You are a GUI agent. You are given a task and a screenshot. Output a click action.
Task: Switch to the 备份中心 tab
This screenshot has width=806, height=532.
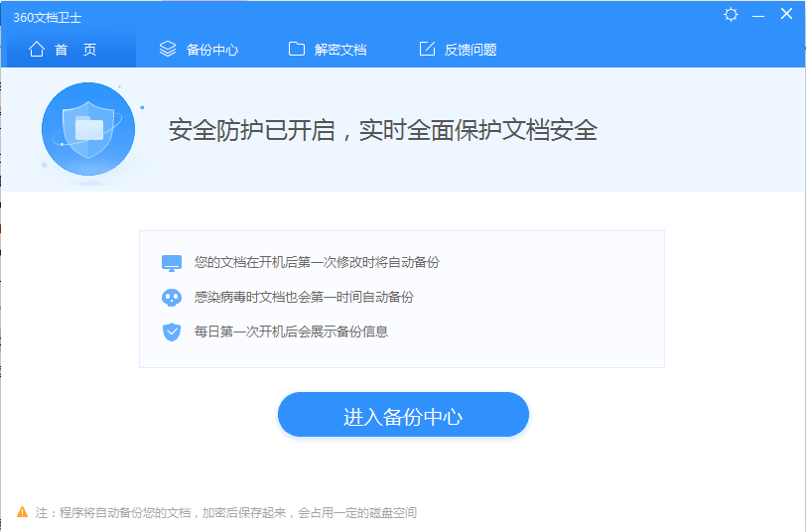pyautogui.click(x=199, y=50)
